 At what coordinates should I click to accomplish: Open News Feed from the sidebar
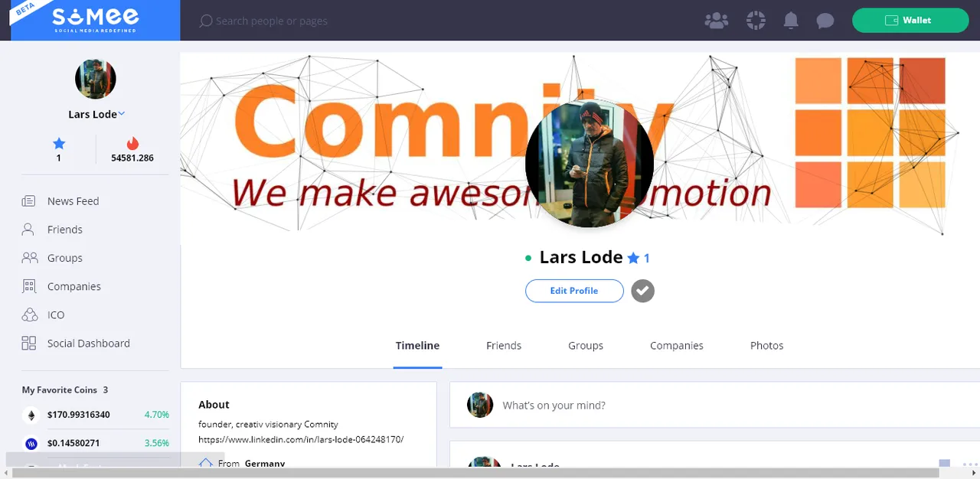(x=73, y=201)
